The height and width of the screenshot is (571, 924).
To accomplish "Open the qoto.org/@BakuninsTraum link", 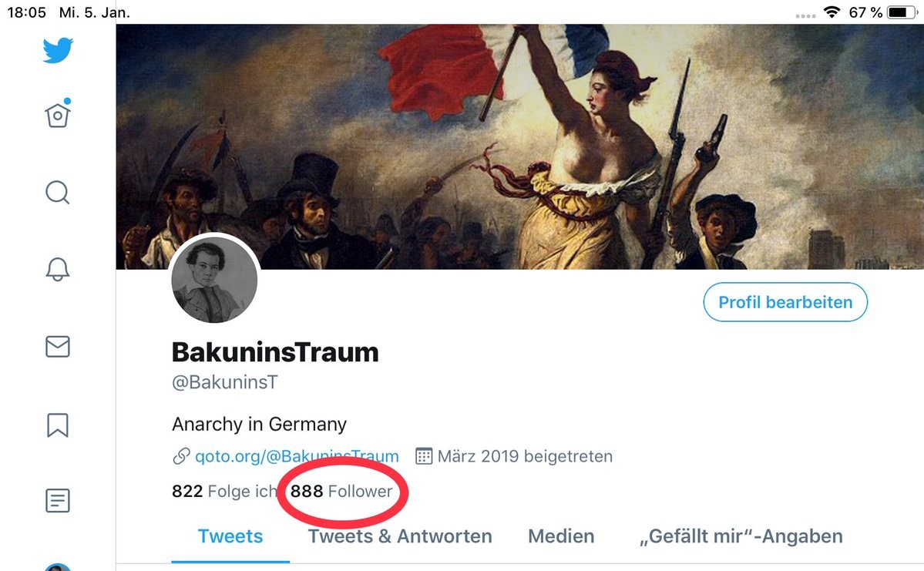I will click(297, 456).
